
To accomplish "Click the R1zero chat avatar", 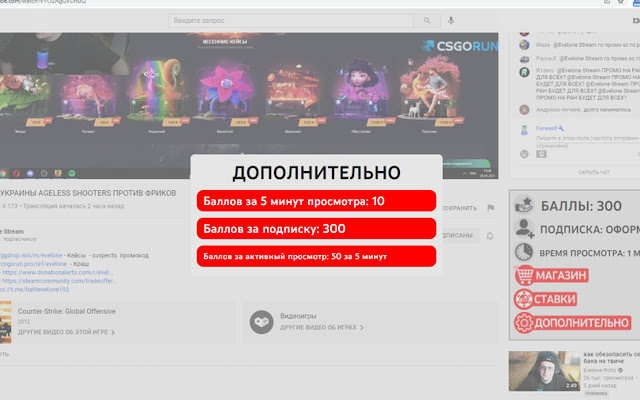I will point(524,72).
